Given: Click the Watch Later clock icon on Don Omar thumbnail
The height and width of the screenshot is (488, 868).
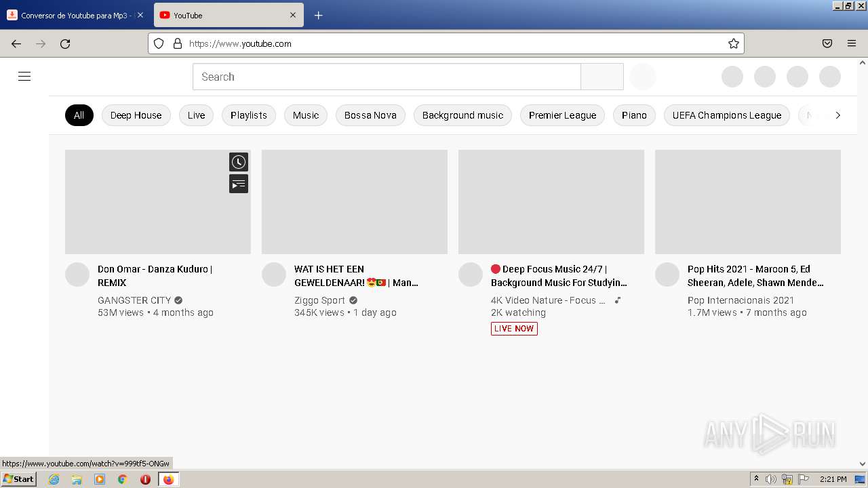Looking at the screenshot, I should tap(239, 162).
